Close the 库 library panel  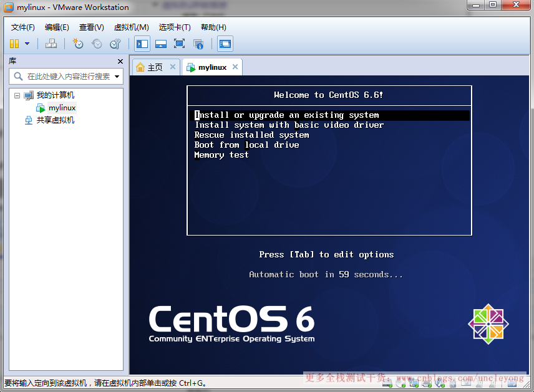(x=120, y=61)
